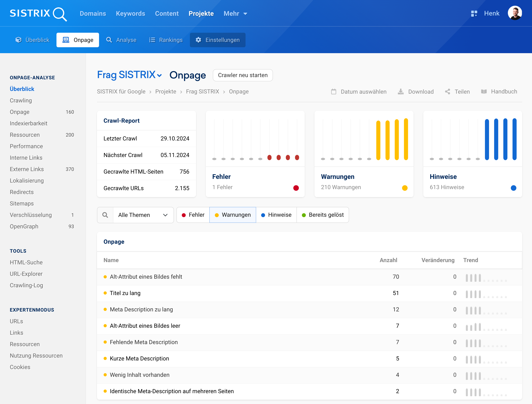Toggle the Warnungen filter
This screenshot has height=404, width=532.
233,215
